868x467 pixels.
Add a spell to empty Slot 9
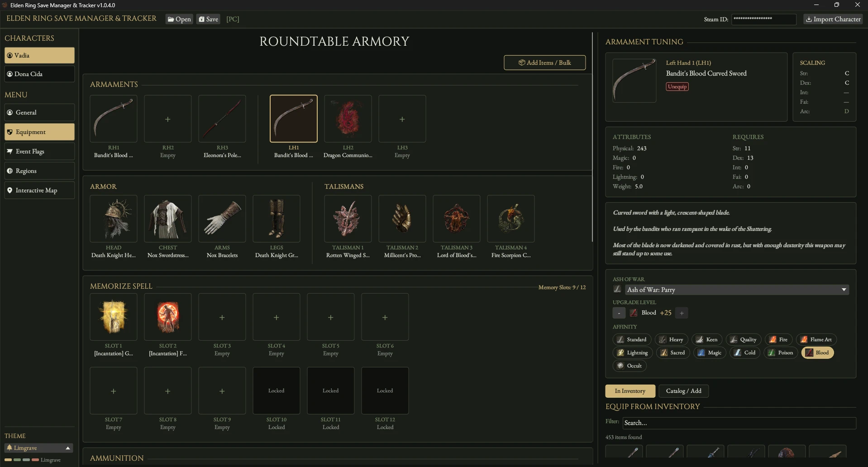[222, 391]
